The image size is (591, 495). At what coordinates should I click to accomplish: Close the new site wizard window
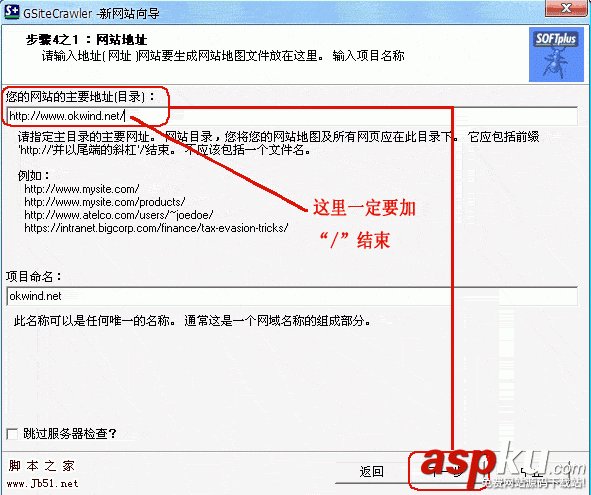tap(565, 8)
